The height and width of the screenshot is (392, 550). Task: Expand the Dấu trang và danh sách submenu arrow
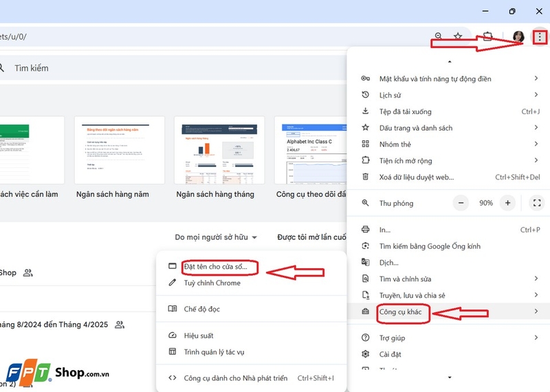(x=536, y=127)
